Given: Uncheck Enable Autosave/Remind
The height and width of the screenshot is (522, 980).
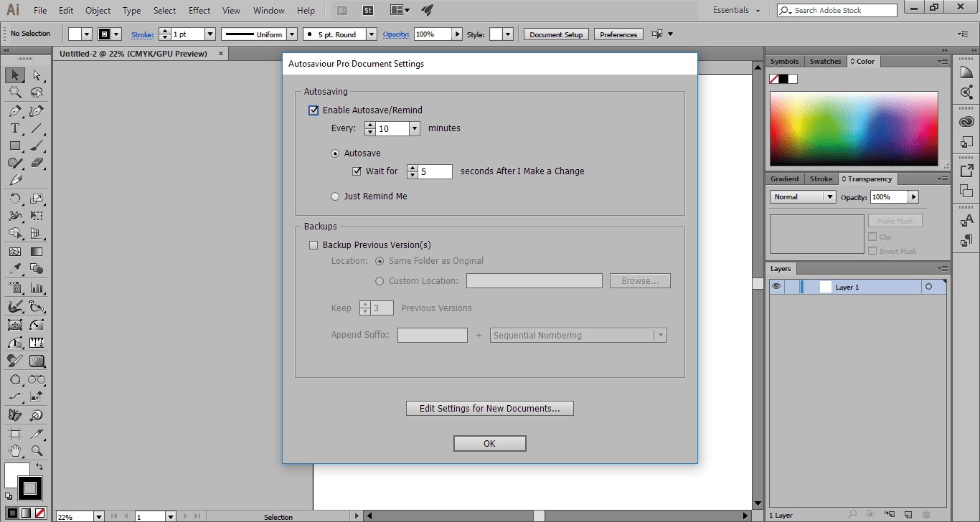Looking at the screenshot, I should pos(313,110).
